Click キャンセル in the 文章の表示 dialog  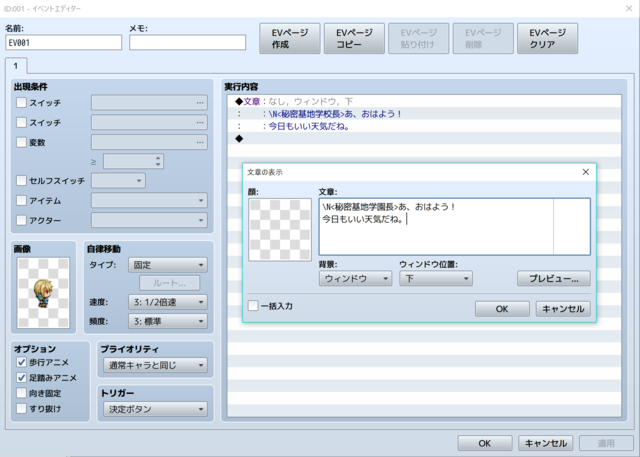563,309
